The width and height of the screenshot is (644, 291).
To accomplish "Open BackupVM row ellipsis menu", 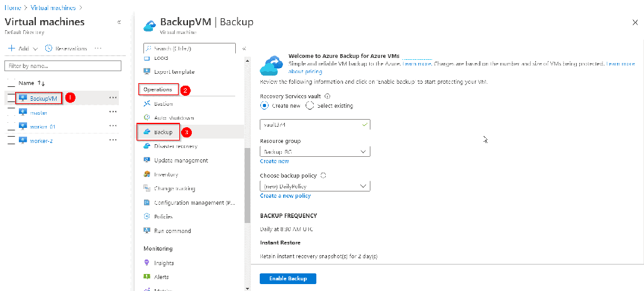I will (113, 98).
